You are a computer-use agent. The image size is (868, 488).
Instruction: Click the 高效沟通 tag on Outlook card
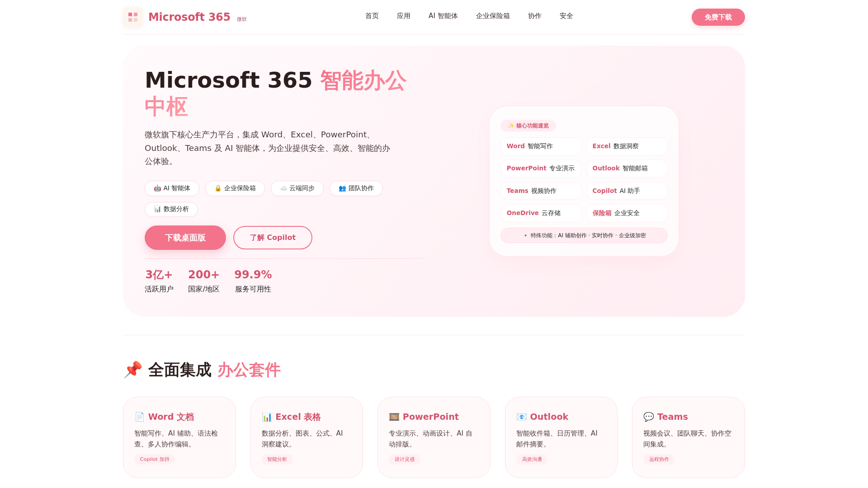click(532, 459)
